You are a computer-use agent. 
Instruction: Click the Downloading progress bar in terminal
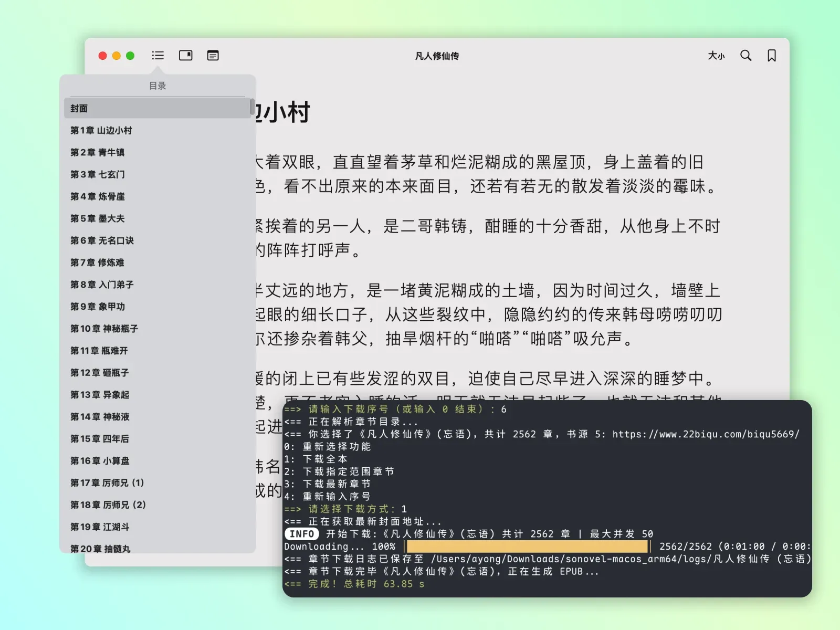coord(527,547)
